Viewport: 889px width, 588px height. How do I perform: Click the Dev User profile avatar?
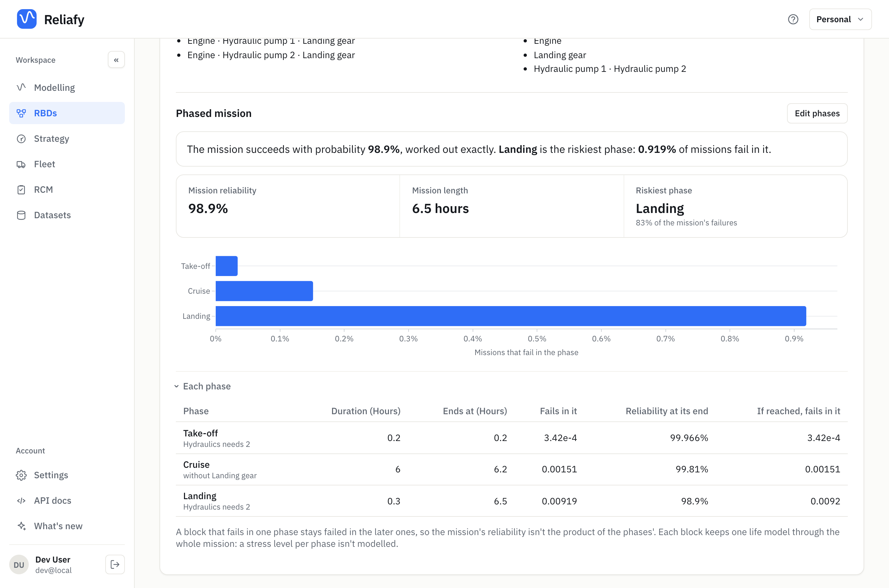click(19, 565)
